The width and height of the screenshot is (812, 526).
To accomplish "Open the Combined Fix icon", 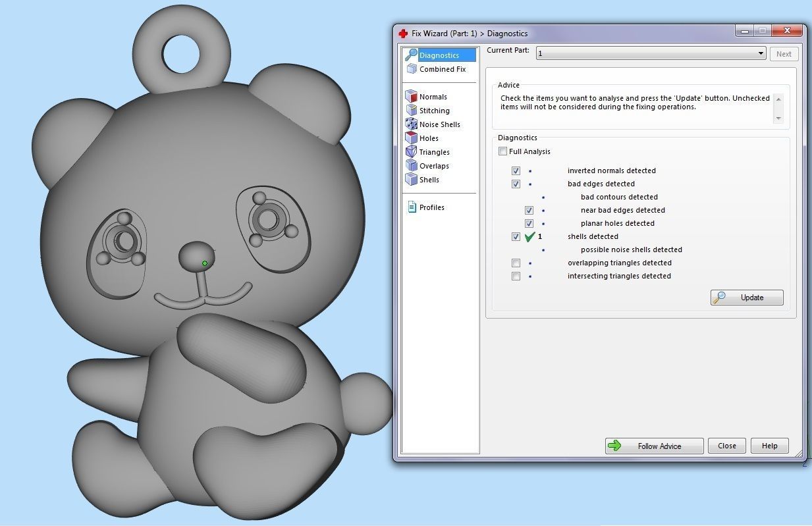I will pyautogui.click(x=412, y=69).
